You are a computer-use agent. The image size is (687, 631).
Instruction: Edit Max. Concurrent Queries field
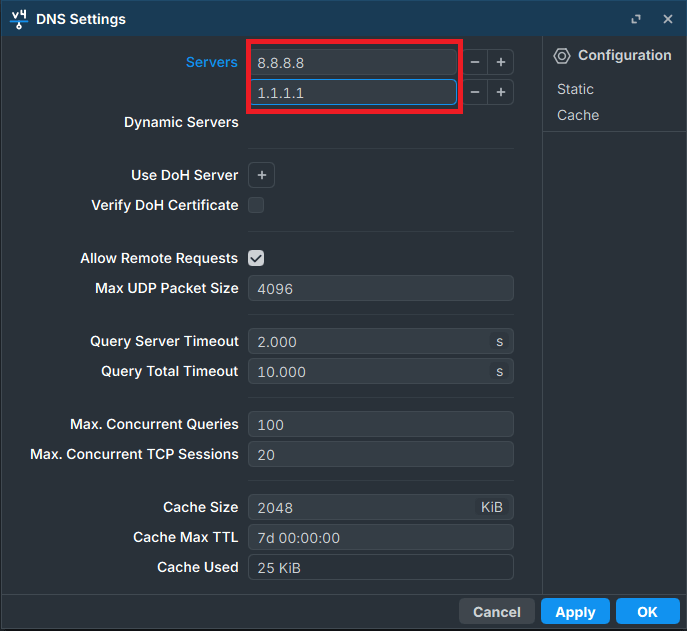coord(381,424)
